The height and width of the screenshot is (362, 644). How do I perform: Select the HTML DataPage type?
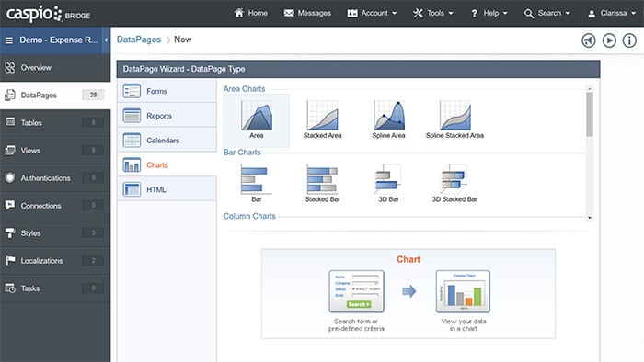[167, 189]
